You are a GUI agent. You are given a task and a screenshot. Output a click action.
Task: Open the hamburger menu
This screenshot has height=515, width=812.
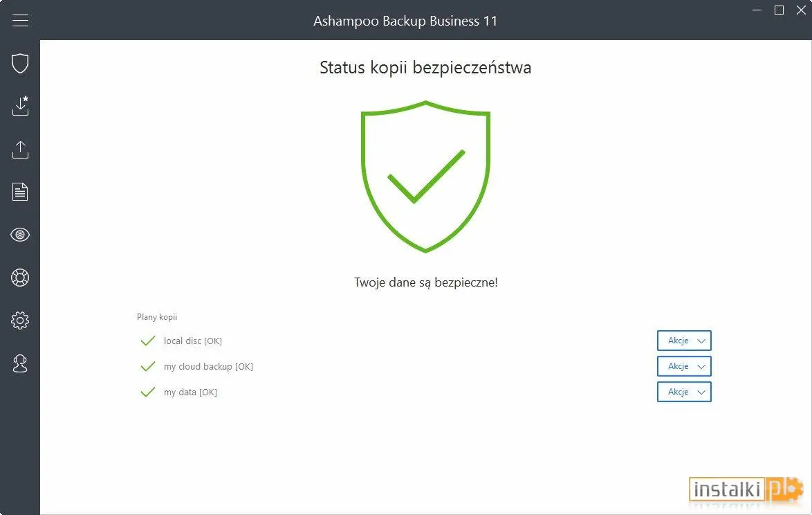pyautogui.click(x=20, y=20)
